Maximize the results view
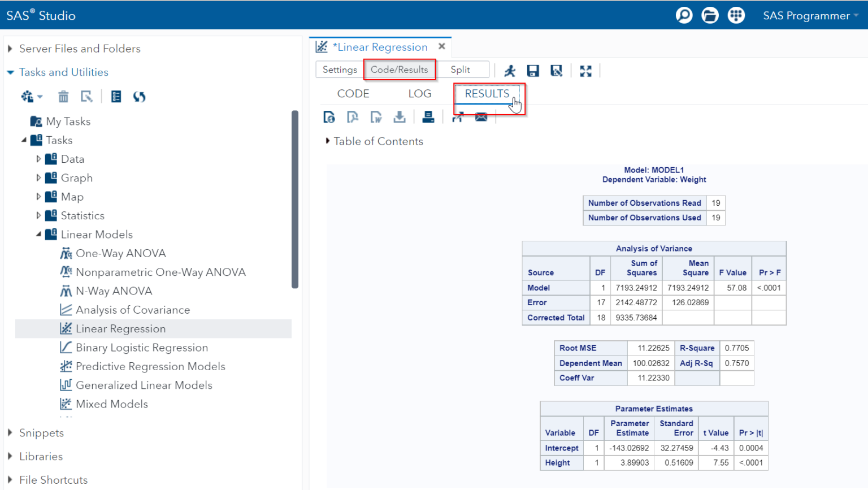868x490 pixels. pyautogui.click(x=585, y=70)
